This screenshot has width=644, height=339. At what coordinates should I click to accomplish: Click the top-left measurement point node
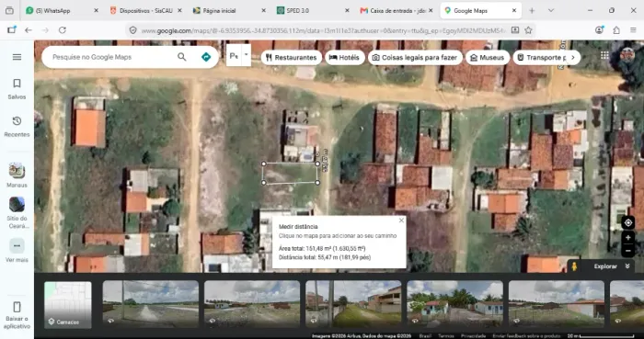(x=264, y=164)
